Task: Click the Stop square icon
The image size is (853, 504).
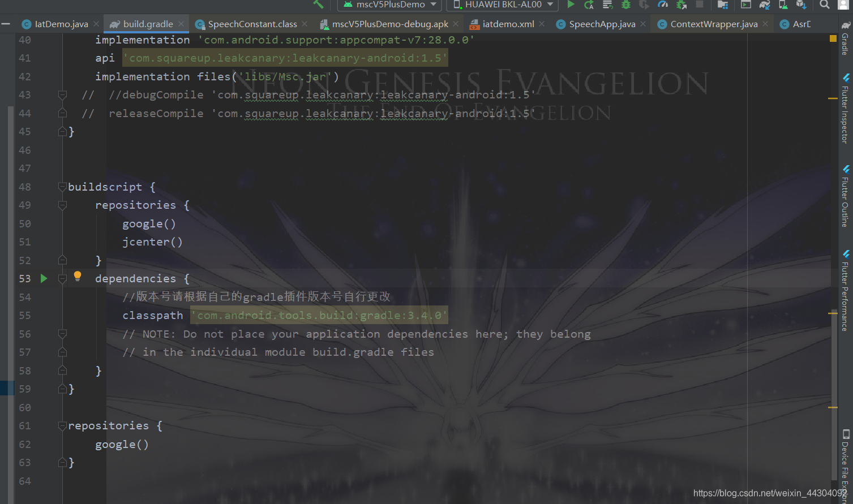Action: coord(700,4)
